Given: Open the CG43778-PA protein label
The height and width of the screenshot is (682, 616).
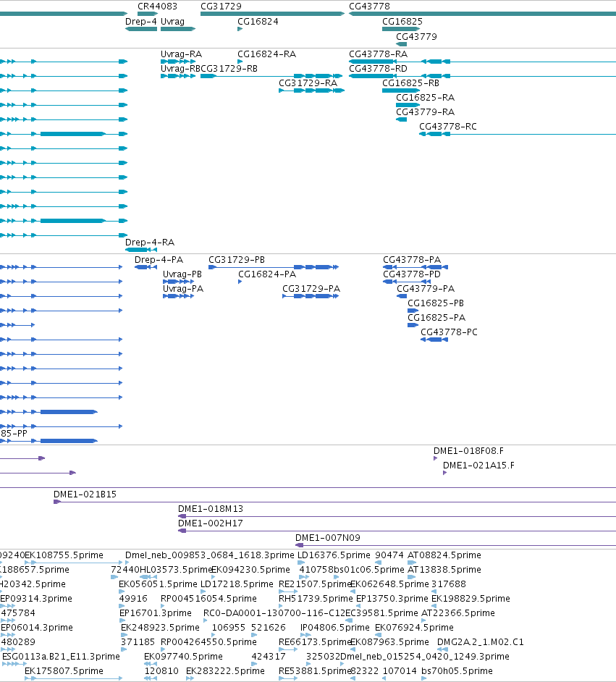Looking at the screenshot, I should click(x=412, y=260).
